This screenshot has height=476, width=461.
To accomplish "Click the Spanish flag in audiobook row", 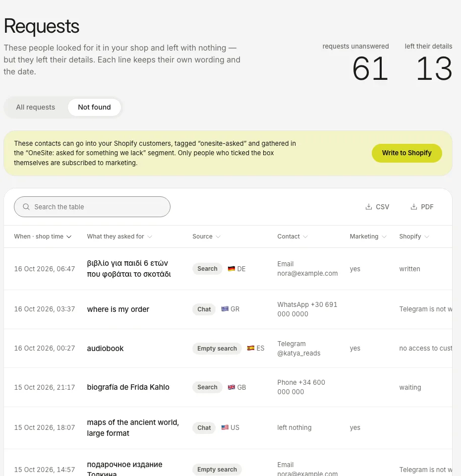I will click(251, 348).
